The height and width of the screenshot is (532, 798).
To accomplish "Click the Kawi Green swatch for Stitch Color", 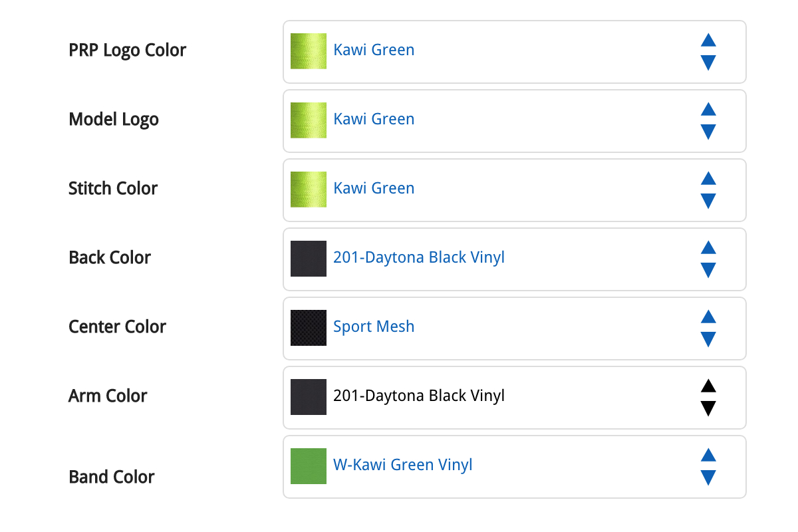I will pos(309,190).
